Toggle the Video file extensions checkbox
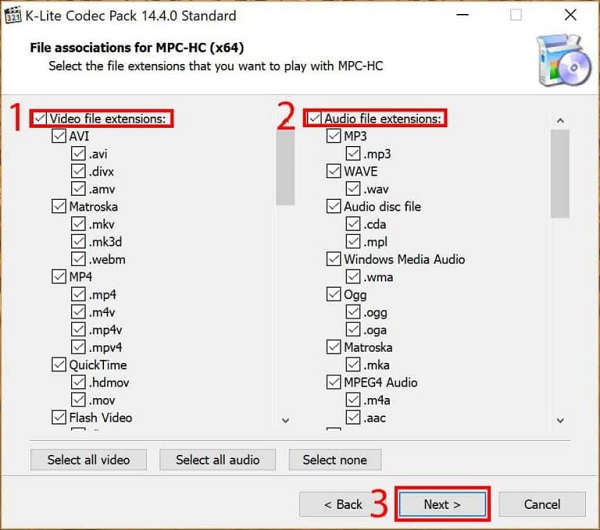This screenshot has height=530, width=600. click(40, 118)
